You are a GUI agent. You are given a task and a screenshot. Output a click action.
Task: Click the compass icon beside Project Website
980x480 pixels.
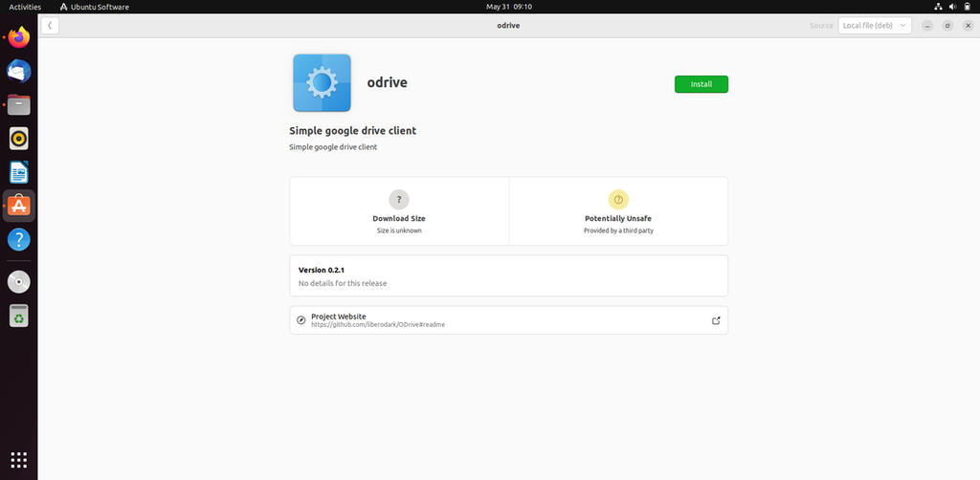coord(301,320)
